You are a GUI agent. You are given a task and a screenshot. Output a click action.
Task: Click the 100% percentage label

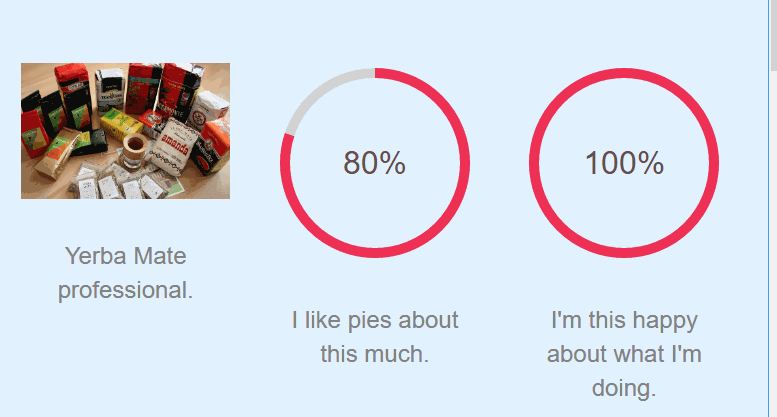[x=624, y=163]
